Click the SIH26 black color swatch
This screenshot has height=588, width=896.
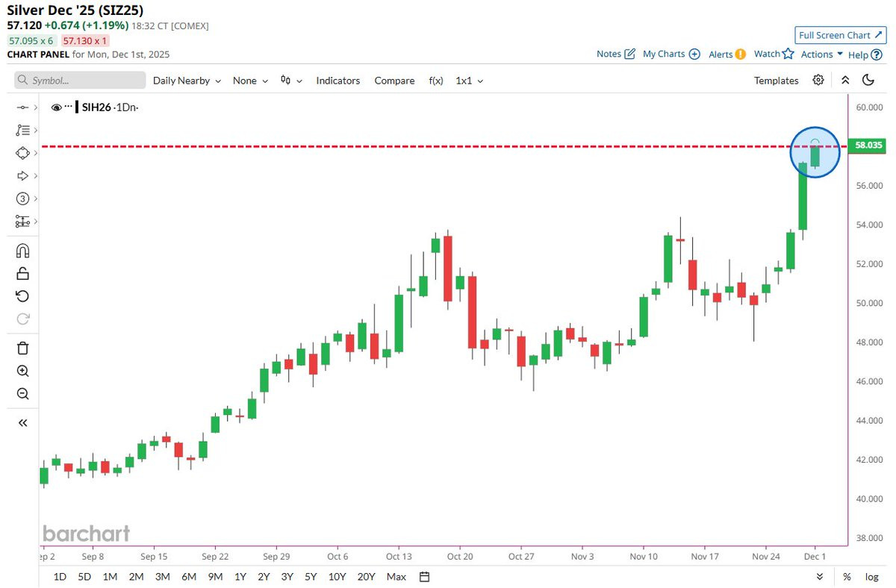point(77,107)
